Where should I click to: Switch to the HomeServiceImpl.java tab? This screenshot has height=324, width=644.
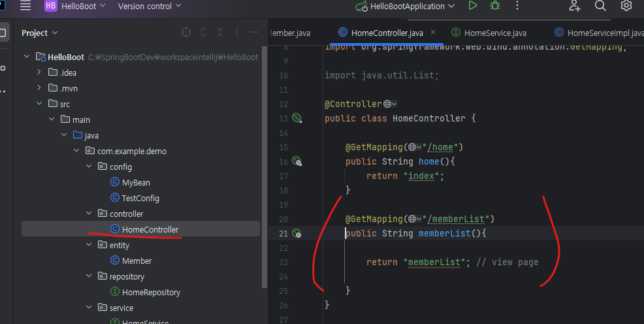click(x=598, y=33)
